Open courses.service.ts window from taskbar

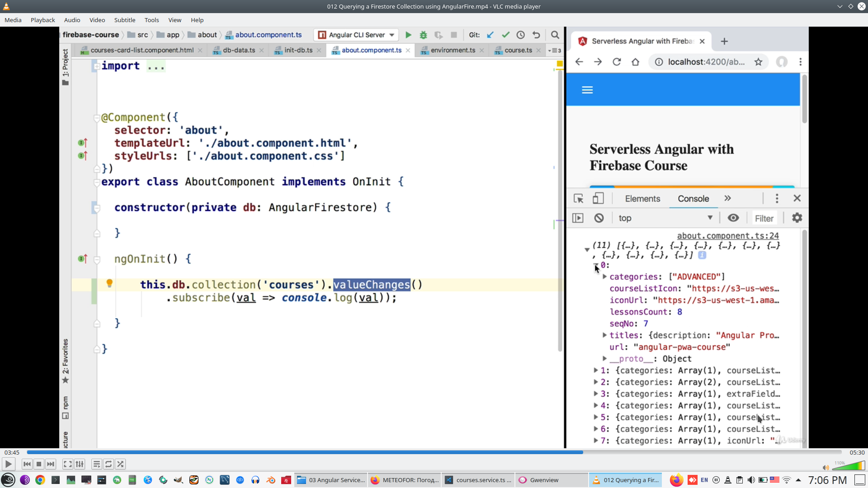coord(478,480)
